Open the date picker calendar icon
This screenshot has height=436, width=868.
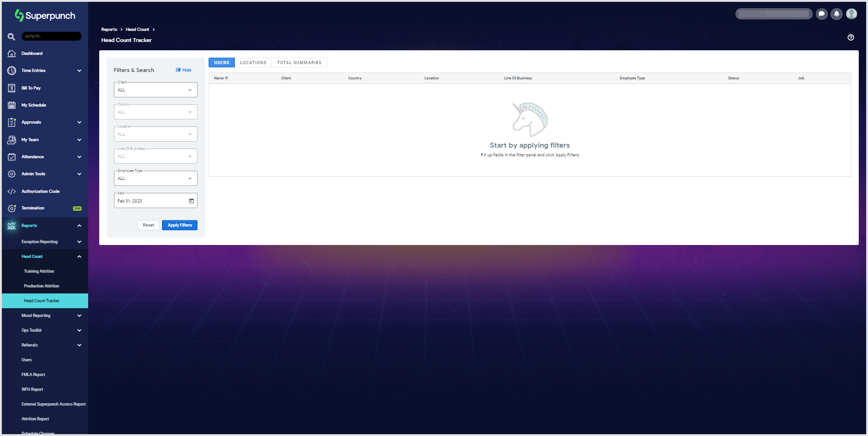(192, 200)
